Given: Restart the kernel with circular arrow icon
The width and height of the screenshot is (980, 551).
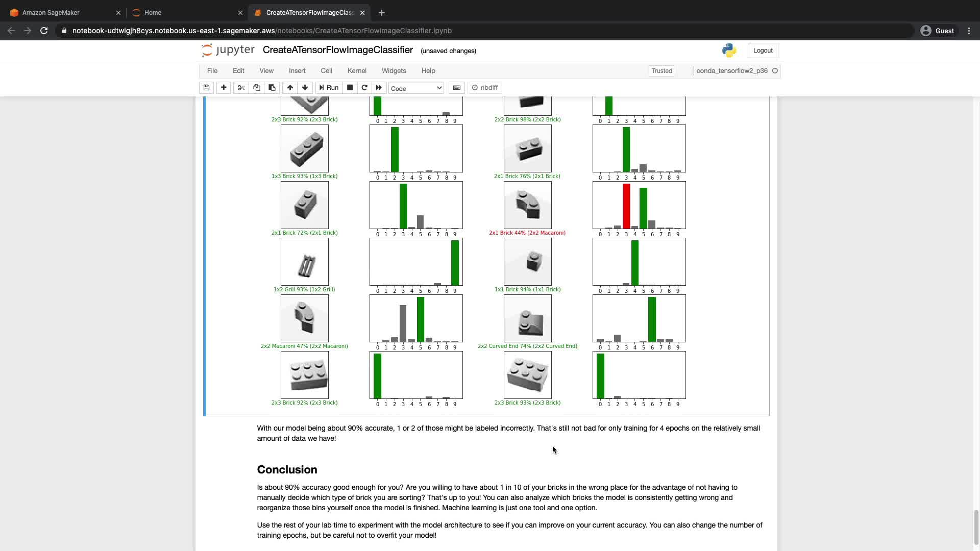Looking at the screenshot, I should point(364,88).
